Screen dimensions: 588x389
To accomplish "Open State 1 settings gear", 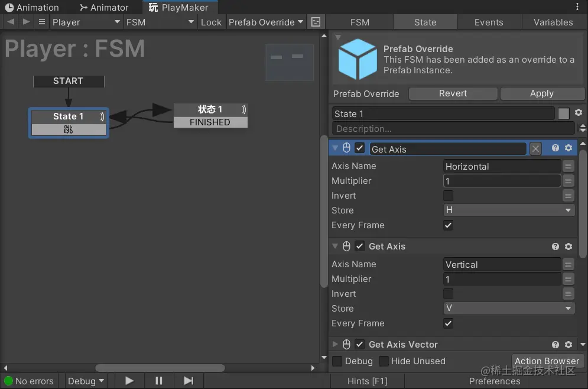I will [x=579, y=112].
